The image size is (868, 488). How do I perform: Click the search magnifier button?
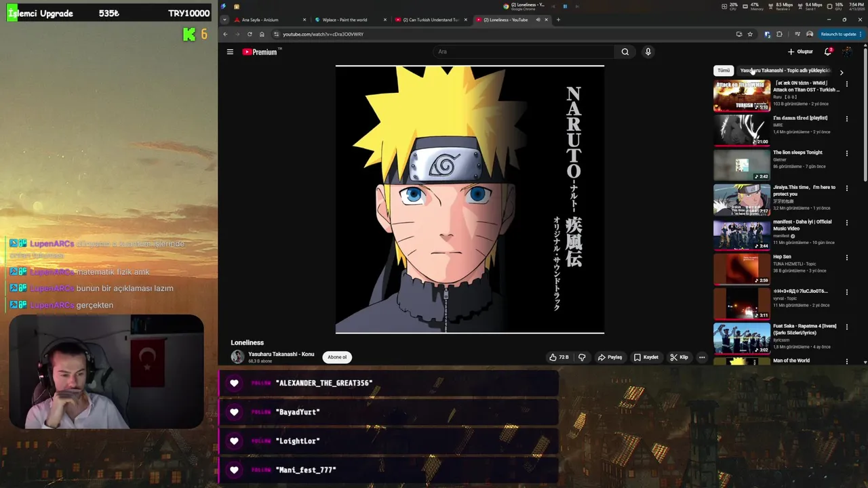[x=625, y=52]
